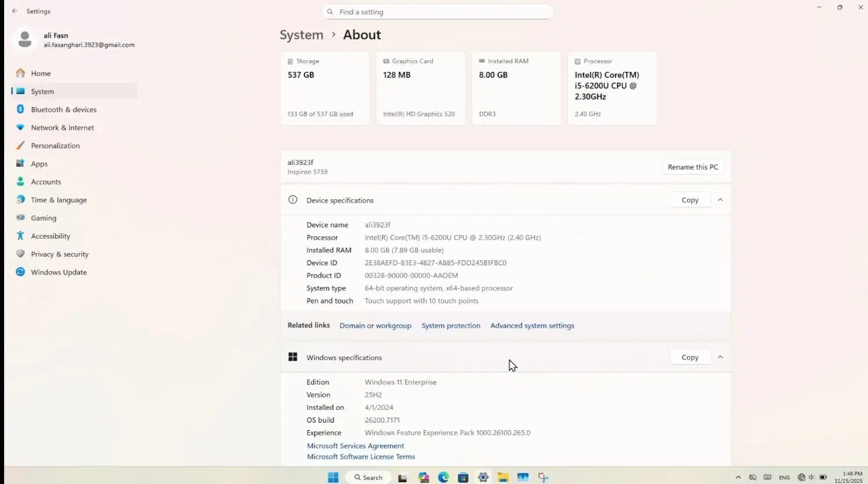Collapse the Device specifications section
The image size is (868, 484).
point(720,200)
